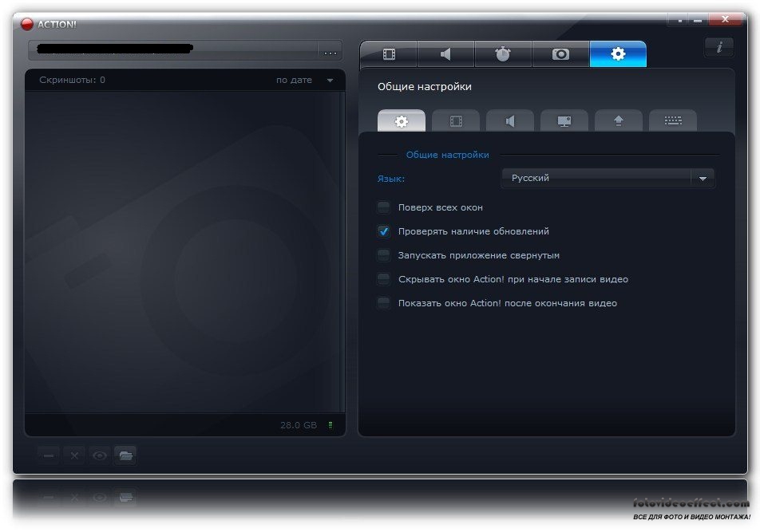Click the browse folder '...' button
The height and width of the screenshot is (532, 760).
click(x=330, y=51)
